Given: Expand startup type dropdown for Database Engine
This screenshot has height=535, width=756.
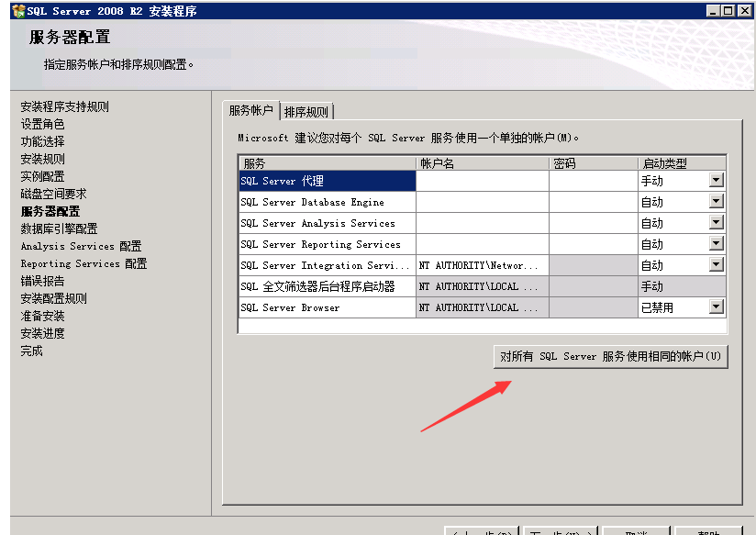Looking at the screenshot, I should pos(717,202).
